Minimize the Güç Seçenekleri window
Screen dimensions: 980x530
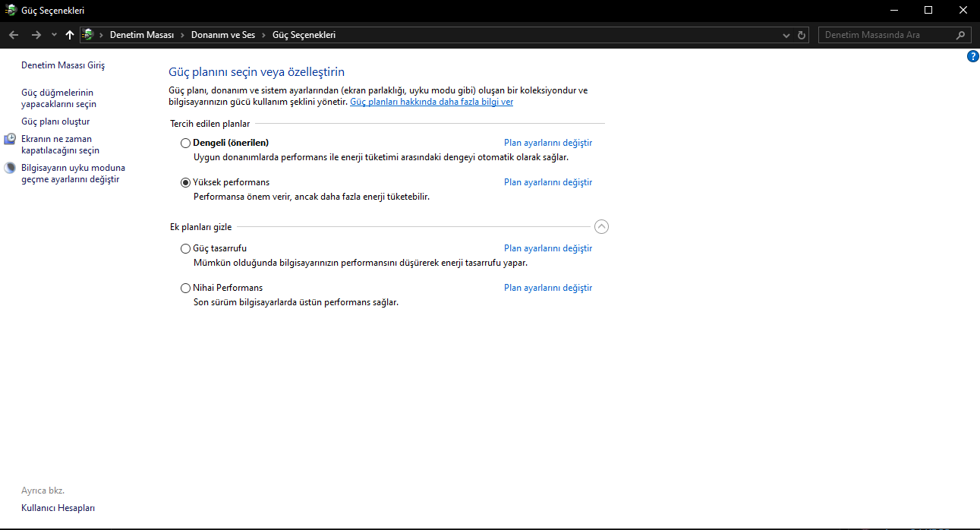point(893,10)
